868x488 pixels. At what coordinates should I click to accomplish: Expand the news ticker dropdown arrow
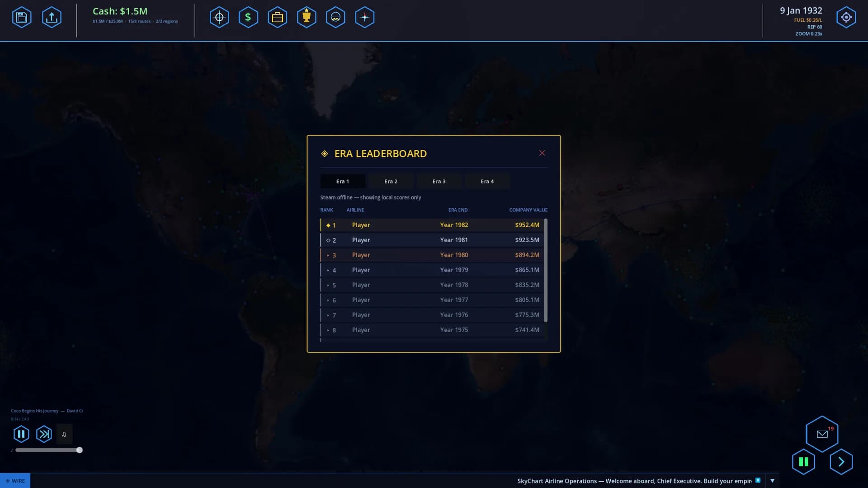coord(772,481)
